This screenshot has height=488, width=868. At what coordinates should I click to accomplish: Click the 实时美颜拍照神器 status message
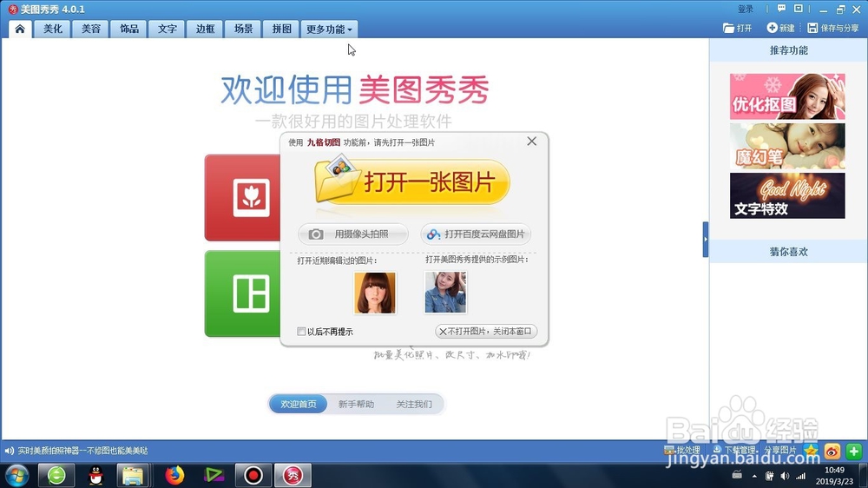click(x=82, y=451)
